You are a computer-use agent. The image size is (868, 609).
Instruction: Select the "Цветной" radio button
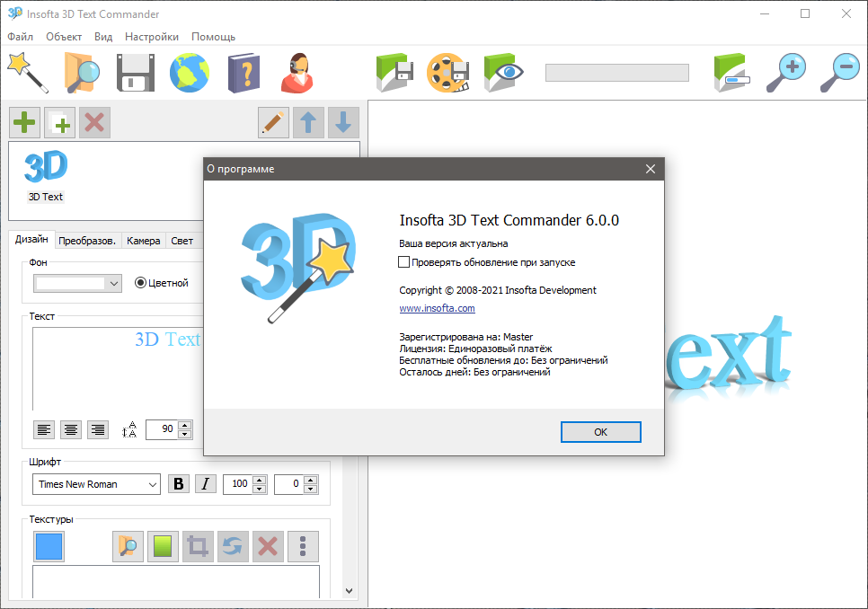tap(140, 283)
